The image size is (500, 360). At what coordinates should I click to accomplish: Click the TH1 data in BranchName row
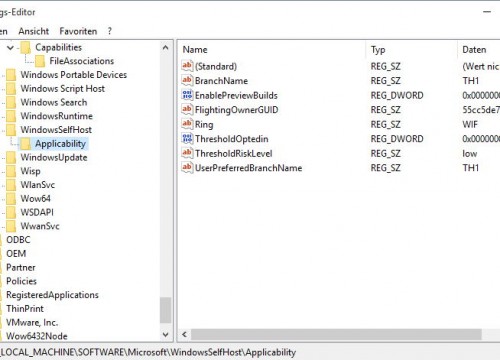tap(471, 81)
